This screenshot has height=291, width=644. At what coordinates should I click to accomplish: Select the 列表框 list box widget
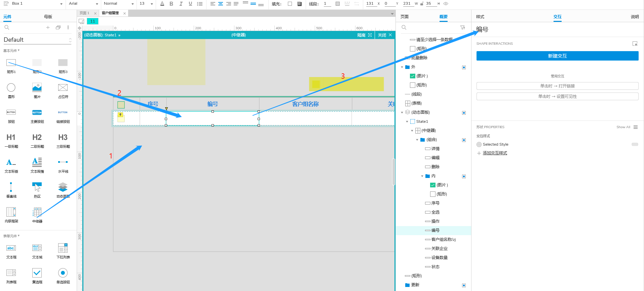(x=11, y=276)
